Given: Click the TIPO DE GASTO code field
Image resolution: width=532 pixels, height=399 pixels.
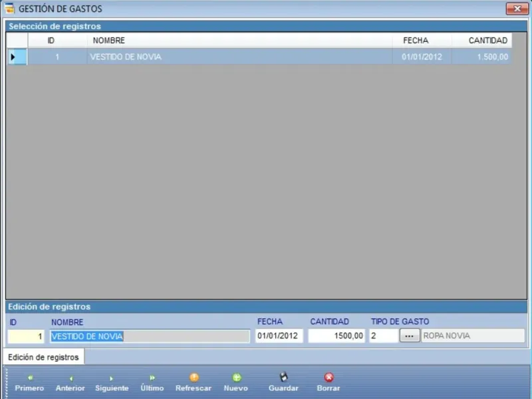Looking at the screenshot, I should tap(384, 336).
